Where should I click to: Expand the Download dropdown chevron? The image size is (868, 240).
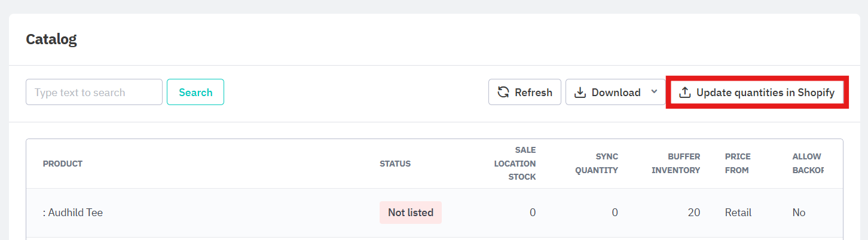point(654,92)
